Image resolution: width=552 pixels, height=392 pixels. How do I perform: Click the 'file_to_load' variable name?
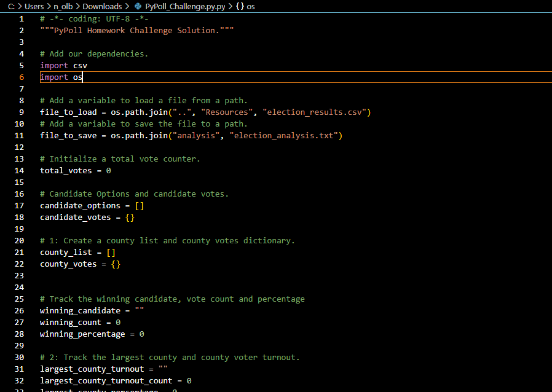tap(68, 112)
